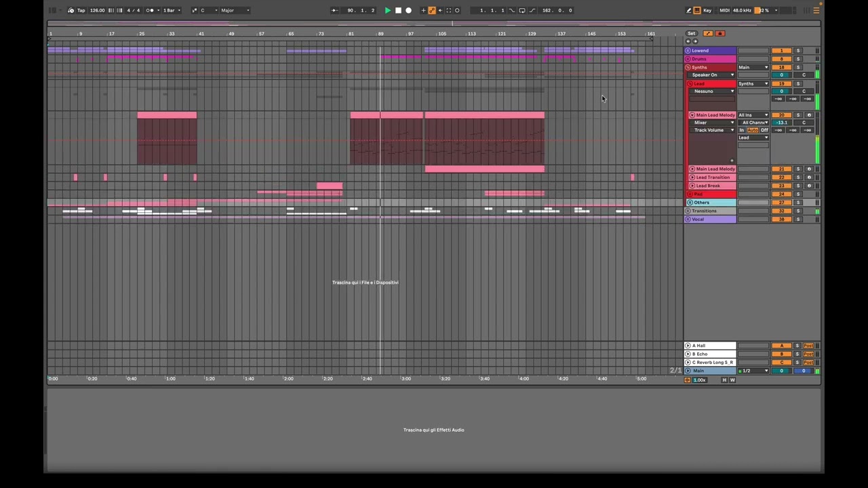Solo the Pad track
This screenshot has width=868, height=488.
(798, 194)
